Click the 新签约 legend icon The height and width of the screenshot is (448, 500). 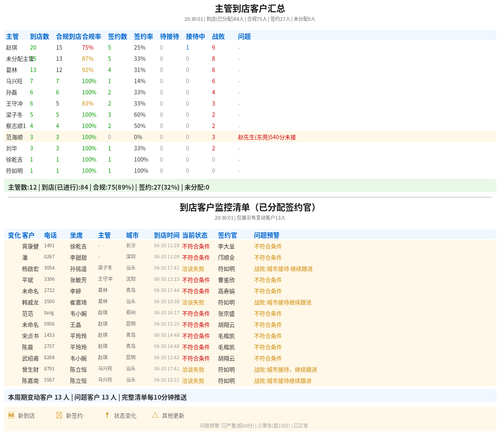[x=59, y=415]
